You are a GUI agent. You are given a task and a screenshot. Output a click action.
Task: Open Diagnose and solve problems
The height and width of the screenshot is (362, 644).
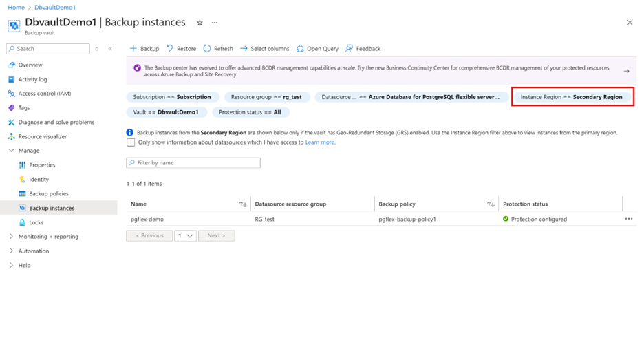click(x=56, y=122)
